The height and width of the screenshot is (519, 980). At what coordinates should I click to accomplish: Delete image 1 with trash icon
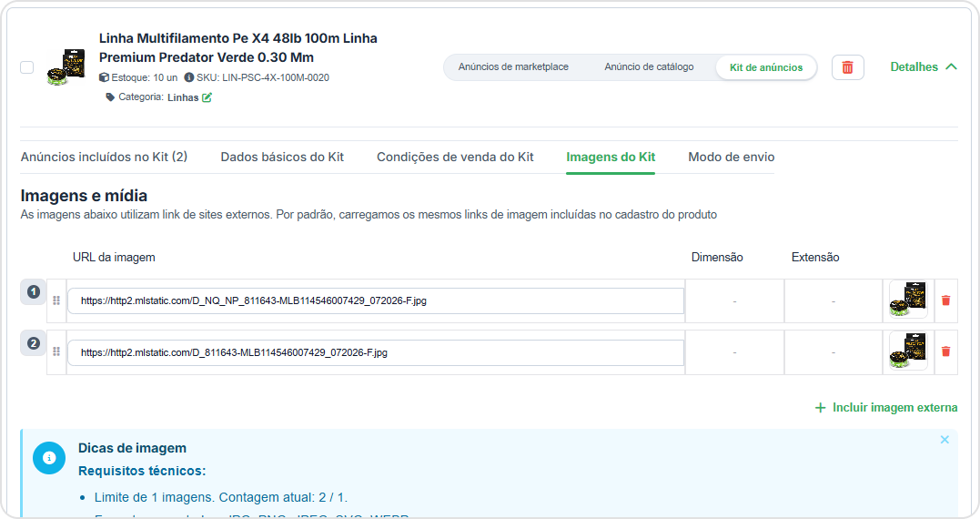[945, 300]
